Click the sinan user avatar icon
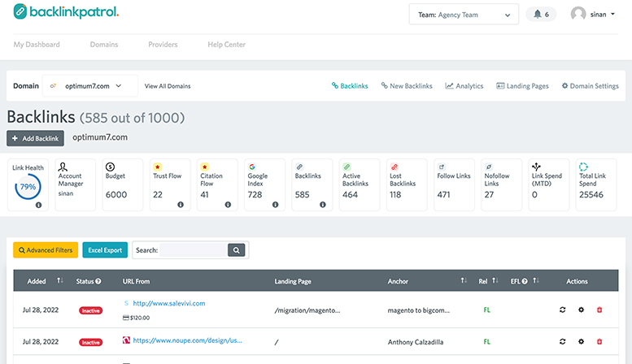The height and width of the screenshot is (364, 632). [x=578, y=14]
